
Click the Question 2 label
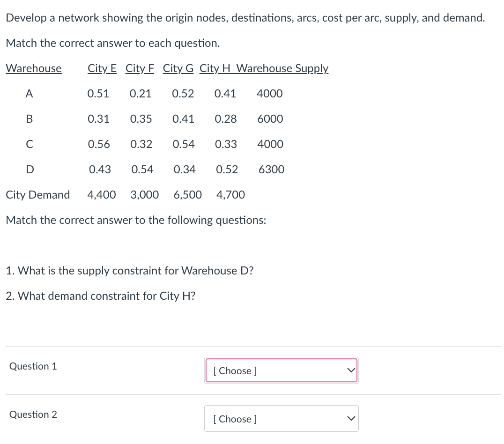click(x=32, y=414)
